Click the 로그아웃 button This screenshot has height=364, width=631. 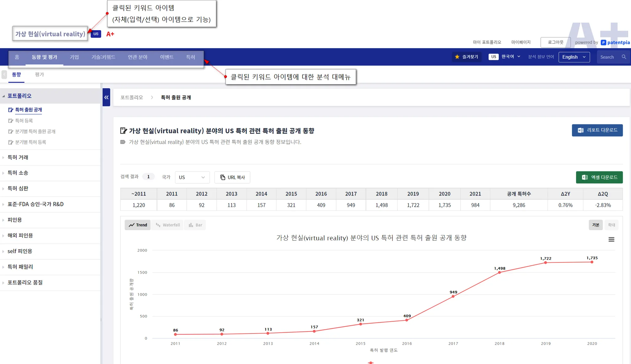pyautogui.click(x=555, y=42)
